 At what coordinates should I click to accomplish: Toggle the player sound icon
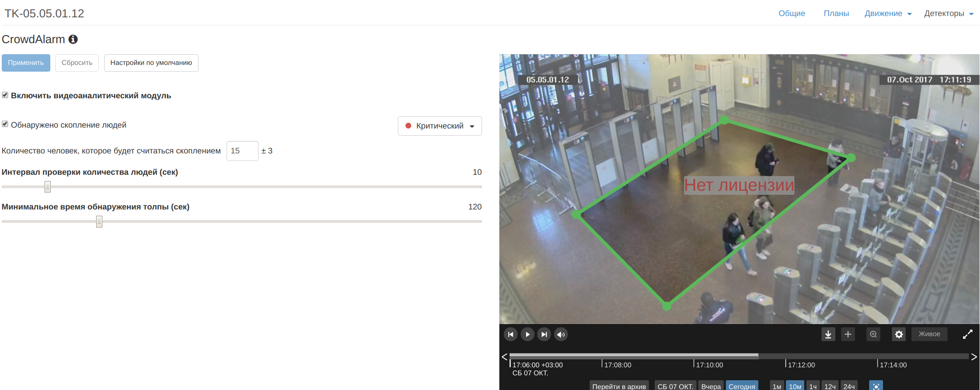[561, 334]
